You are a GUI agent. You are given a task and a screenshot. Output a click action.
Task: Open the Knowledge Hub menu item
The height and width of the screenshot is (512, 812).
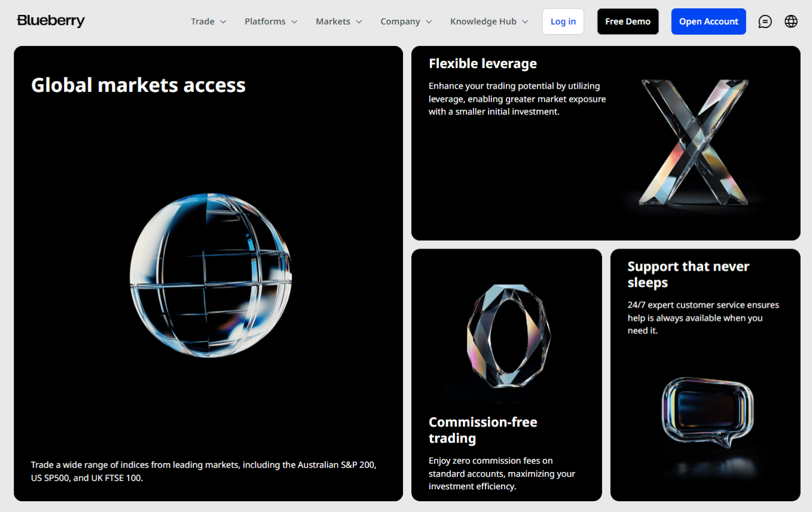(483, 22)
